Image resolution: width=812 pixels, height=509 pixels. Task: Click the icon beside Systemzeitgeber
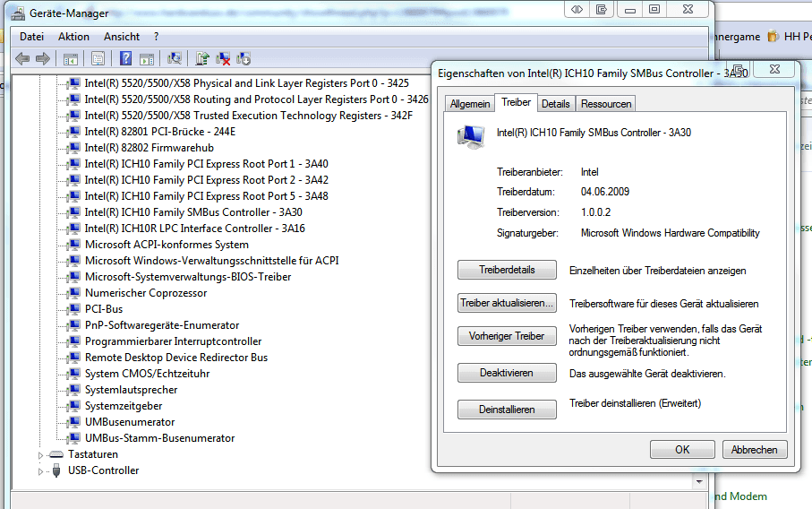(74, 406)
